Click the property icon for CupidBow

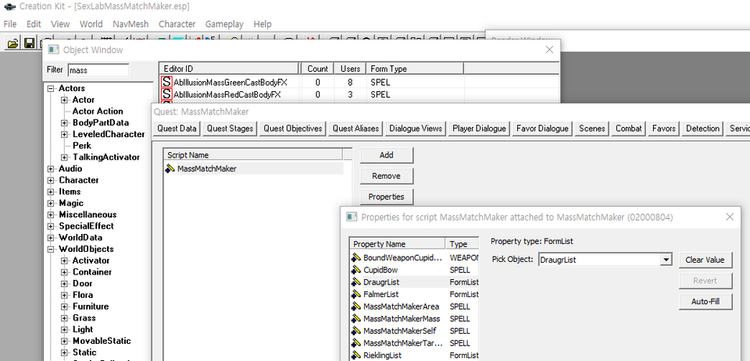(x=356, y=270)
